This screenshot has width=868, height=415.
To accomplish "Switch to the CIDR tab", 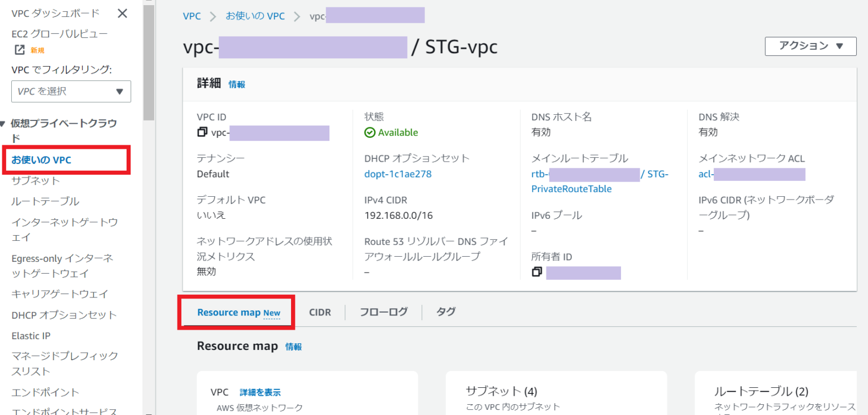I will [320, 312].
